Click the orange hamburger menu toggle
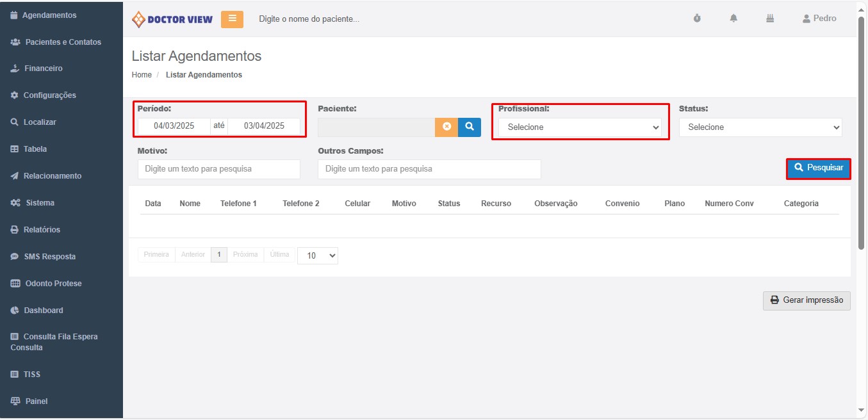The image size is (868, 420). 232,19
